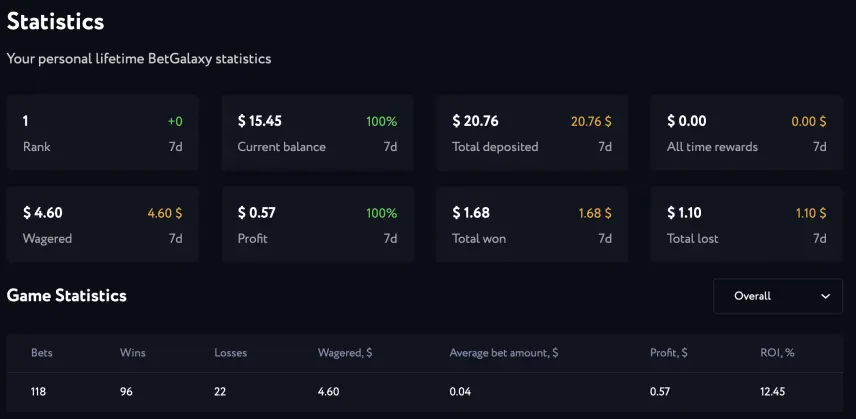Click the Losses column header
The width and height of the screenshot is (856, 419).
click(x=230, y=353)
